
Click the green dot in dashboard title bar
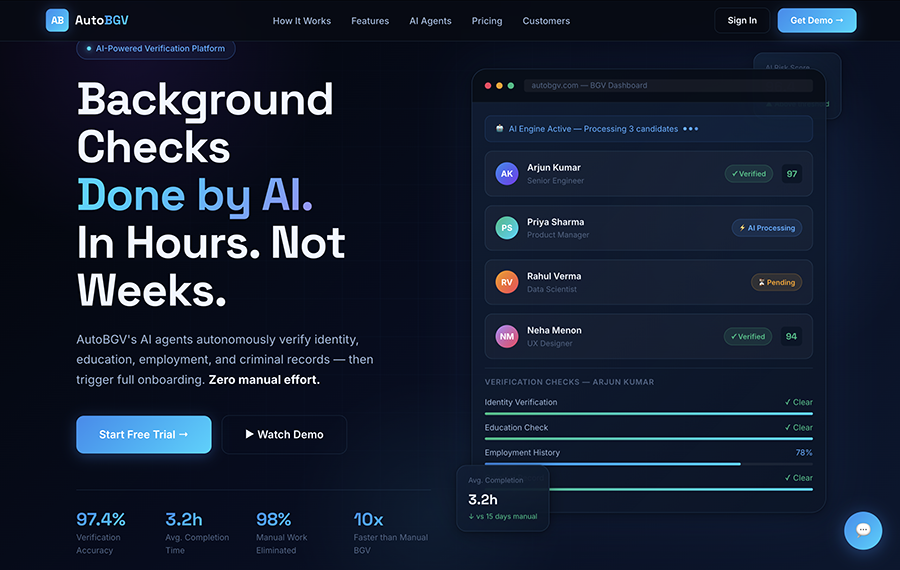pyautogui.click(x=511, y=86)
